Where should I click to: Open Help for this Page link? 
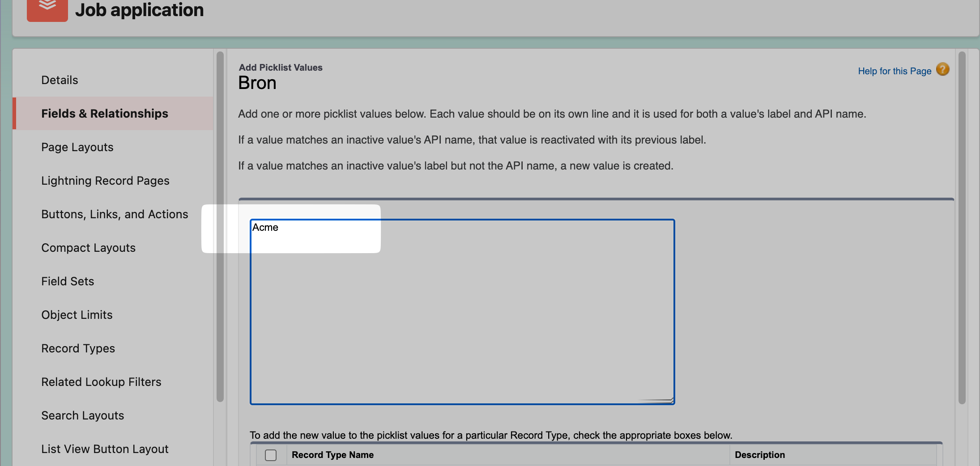[895, 71]
